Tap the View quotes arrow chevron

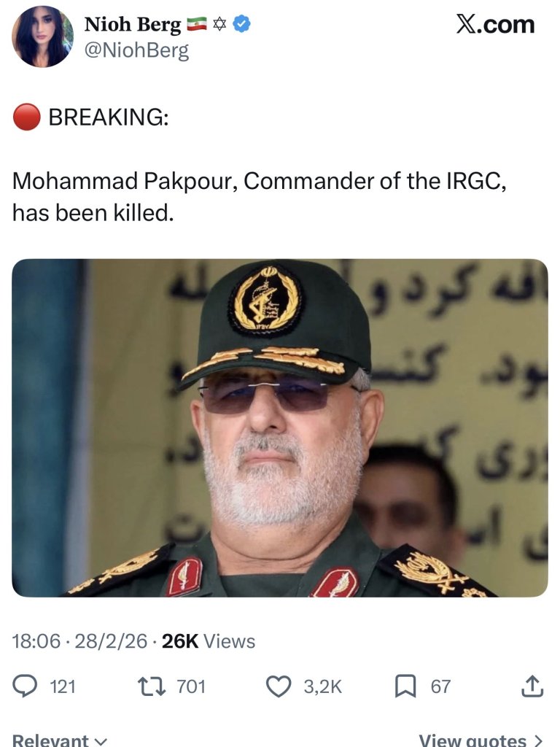538,741
